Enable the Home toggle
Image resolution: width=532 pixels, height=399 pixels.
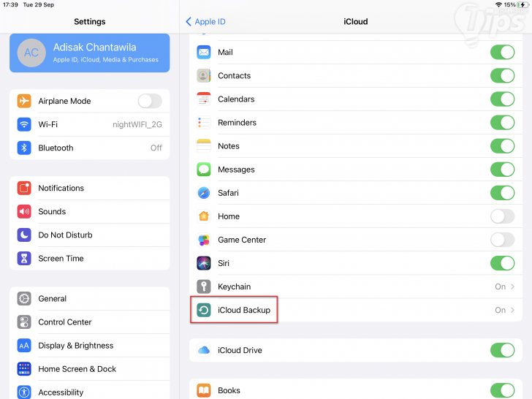click(x=502, y=216)
